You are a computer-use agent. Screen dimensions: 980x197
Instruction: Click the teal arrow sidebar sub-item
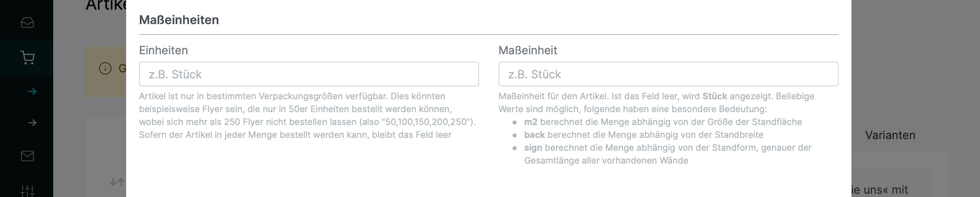point(33,92)
